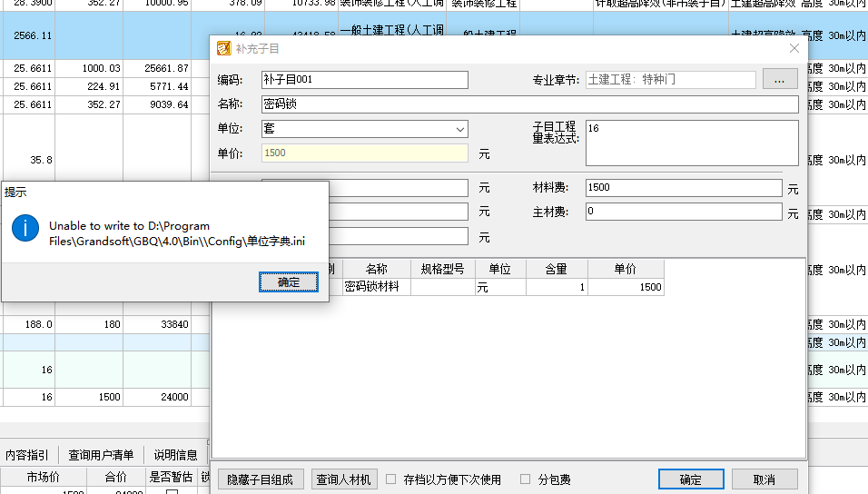Select background cell 1000.03
This screenshot has height=494, width=868.
(89, 69)
